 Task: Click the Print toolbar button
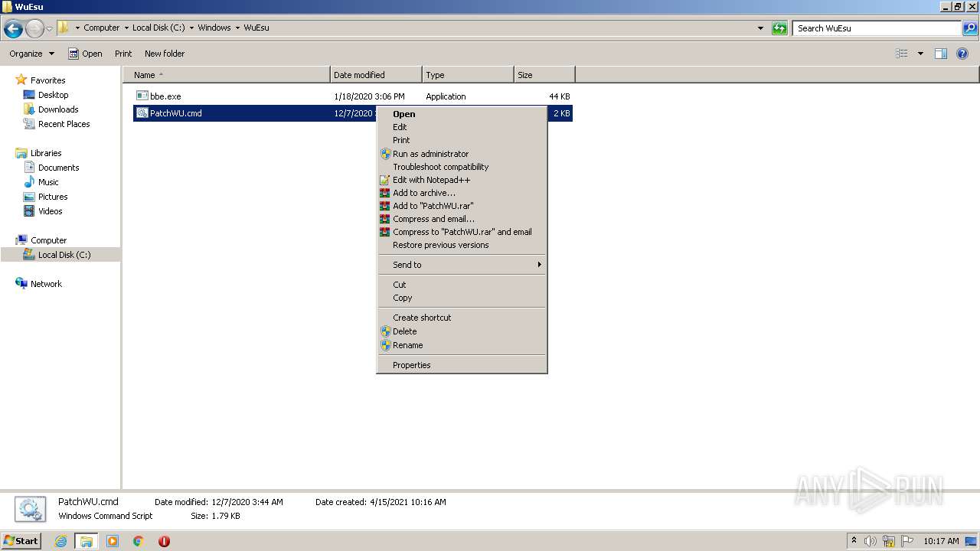tap(123, 54)
